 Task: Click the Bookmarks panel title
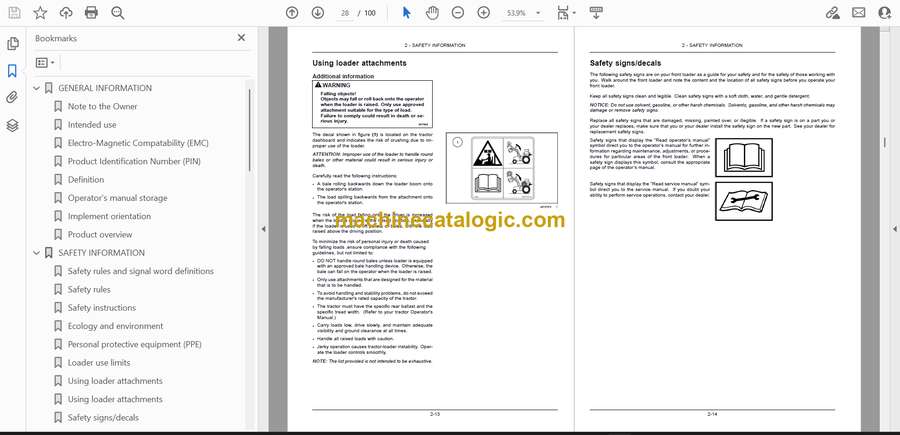[x=56, y=38]
